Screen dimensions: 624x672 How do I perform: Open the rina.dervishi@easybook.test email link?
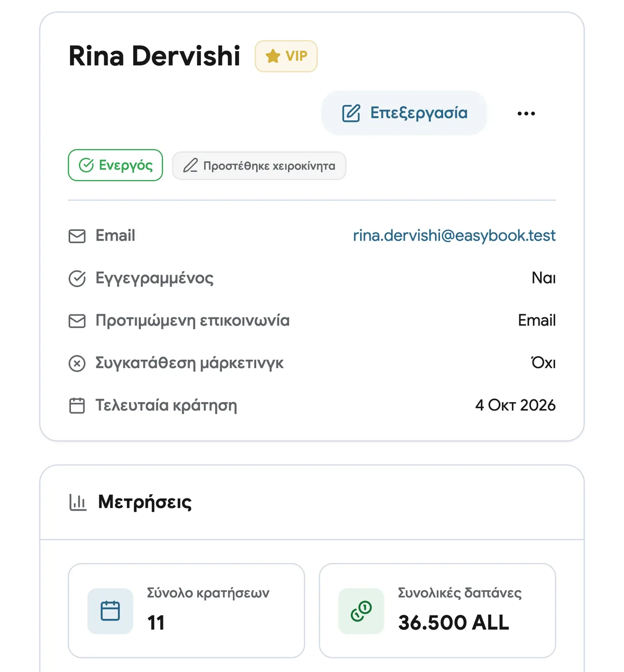click(454, 236)
